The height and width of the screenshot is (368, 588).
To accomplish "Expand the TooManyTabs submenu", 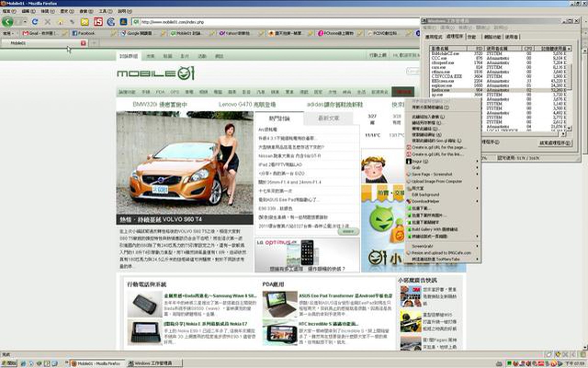I will tap(442, 259).
